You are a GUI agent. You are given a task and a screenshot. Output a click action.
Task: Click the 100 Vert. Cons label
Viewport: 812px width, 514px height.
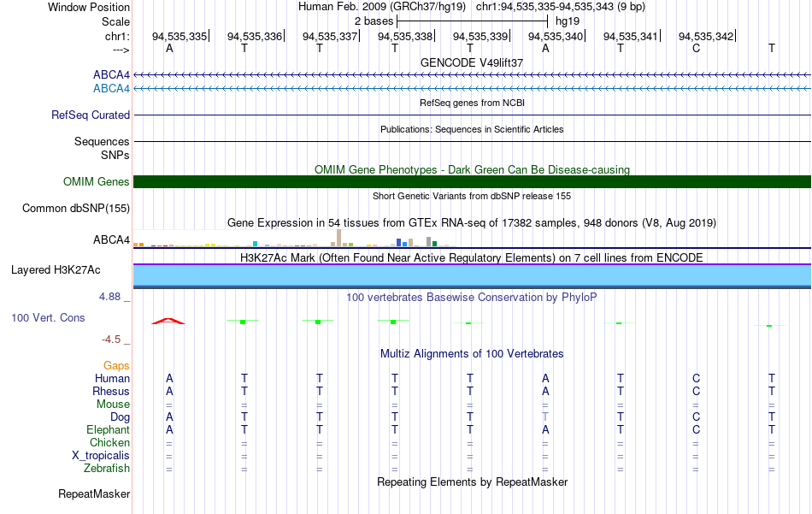pos(48,318)
